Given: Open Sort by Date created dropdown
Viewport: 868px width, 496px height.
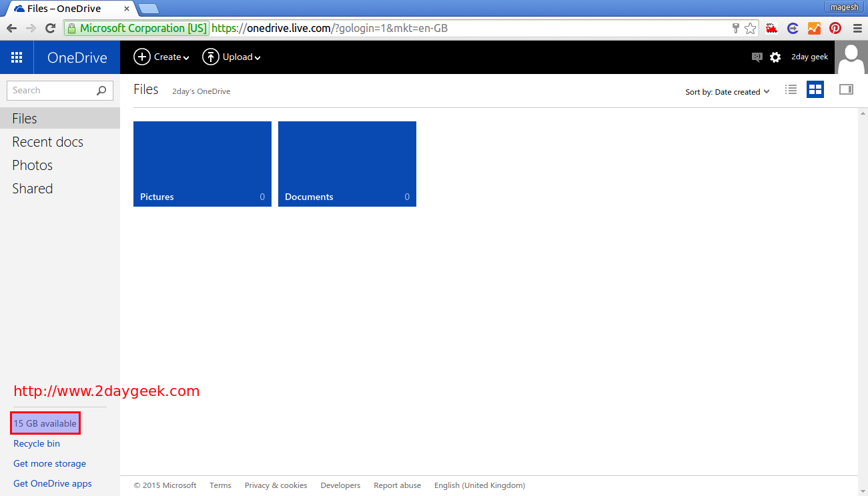Looking at the screenshot, I should click(727, 92).
